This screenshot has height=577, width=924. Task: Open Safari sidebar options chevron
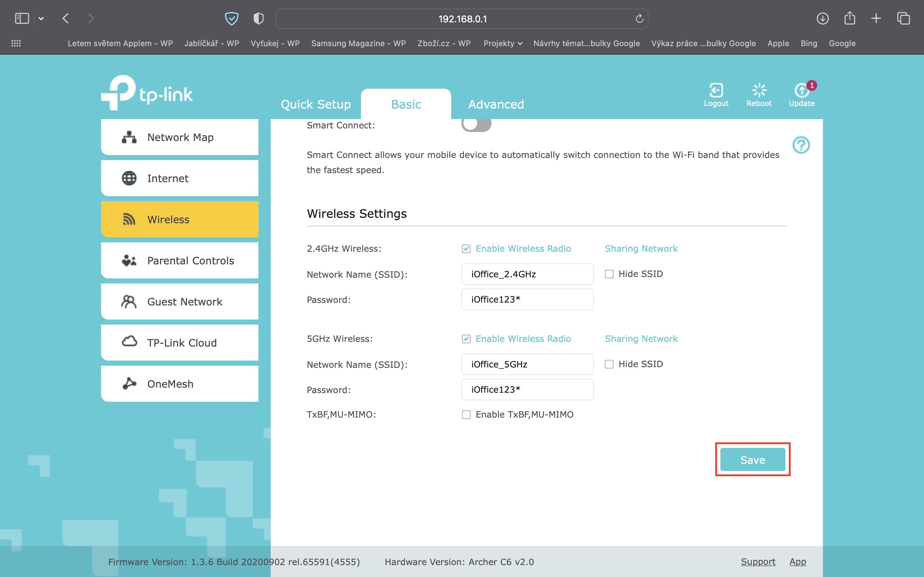click(41, 18)
